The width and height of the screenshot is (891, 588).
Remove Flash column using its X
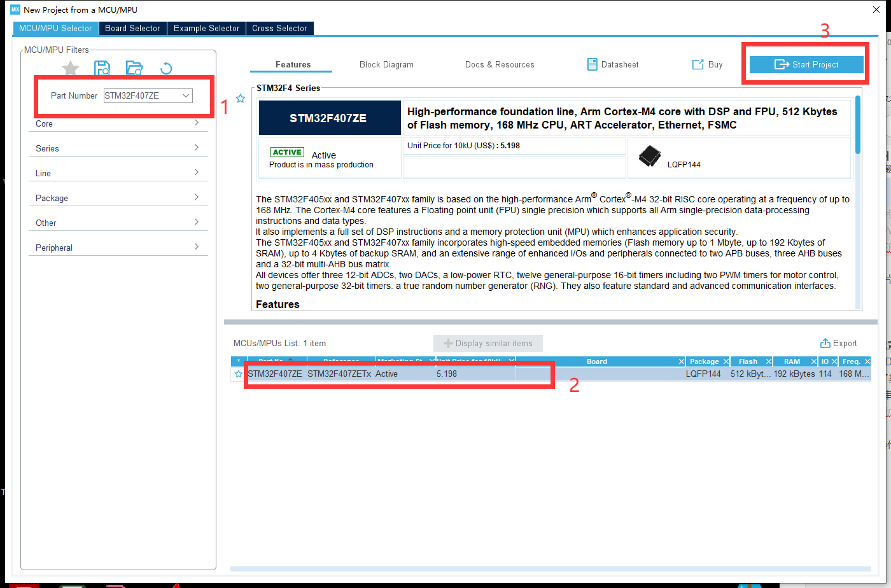pos(769,361)
